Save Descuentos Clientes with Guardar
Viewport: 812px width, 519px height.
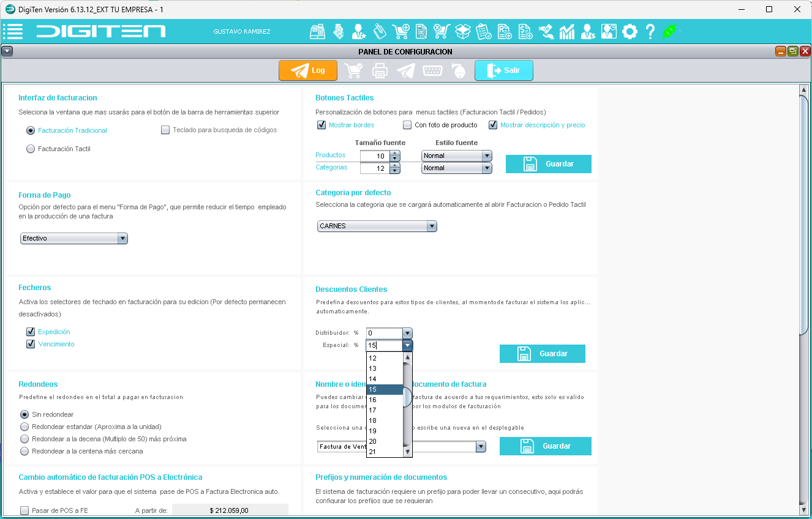pyautogui.click(x=543, y=354)
